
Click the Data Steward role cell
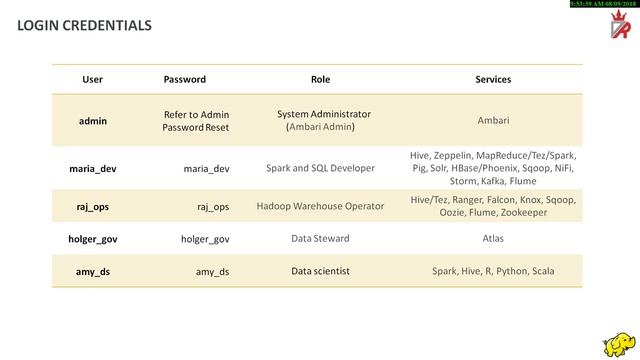(x=320, y=238)
